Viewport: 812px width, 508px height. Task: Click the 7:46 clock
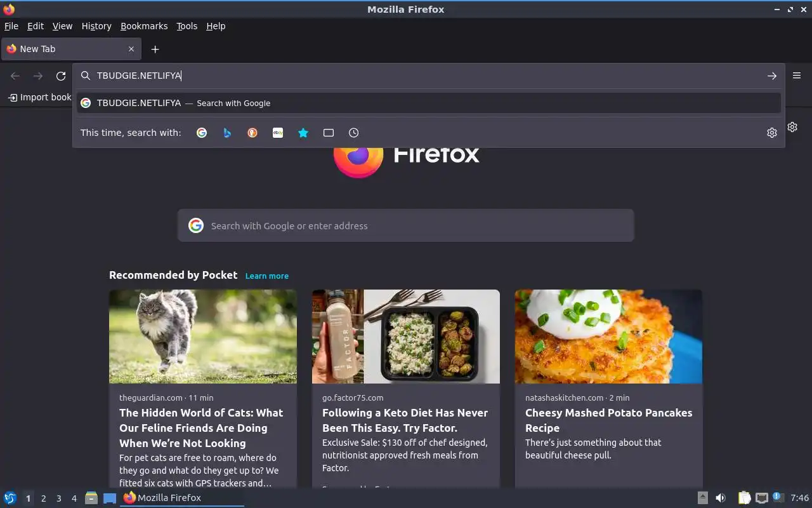pos(799,498)
